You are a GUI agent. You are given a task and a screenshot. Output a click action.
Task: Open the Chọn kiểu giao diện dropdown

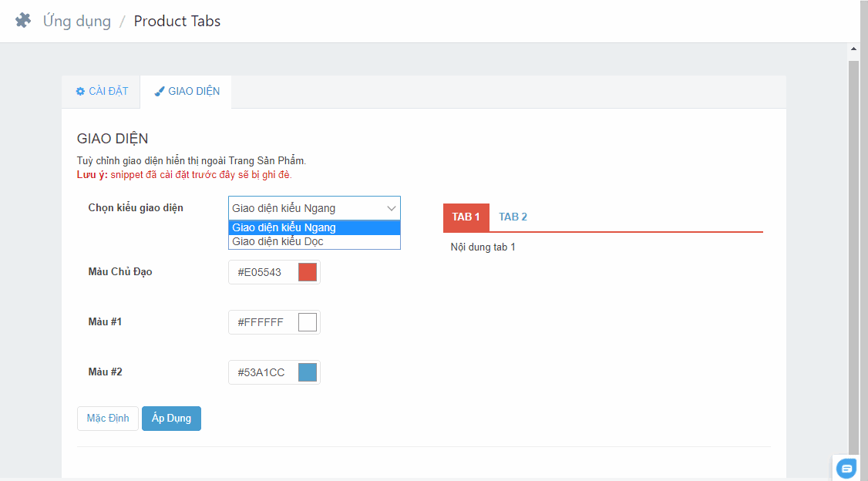315,208
